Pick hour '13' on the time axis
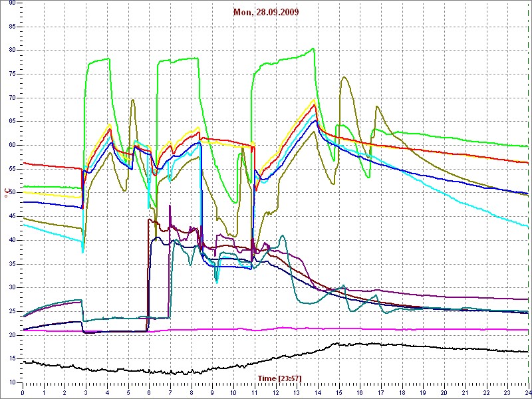532x399 pixels. (297, 392)
